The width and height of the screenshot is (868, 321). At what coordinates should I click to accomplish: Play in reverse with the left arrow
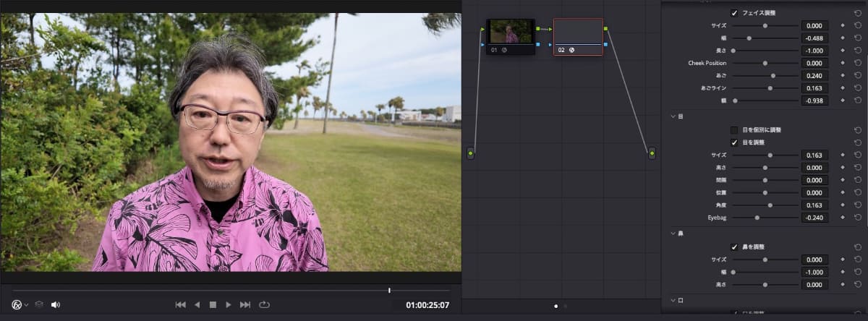(x=197, y=304)
